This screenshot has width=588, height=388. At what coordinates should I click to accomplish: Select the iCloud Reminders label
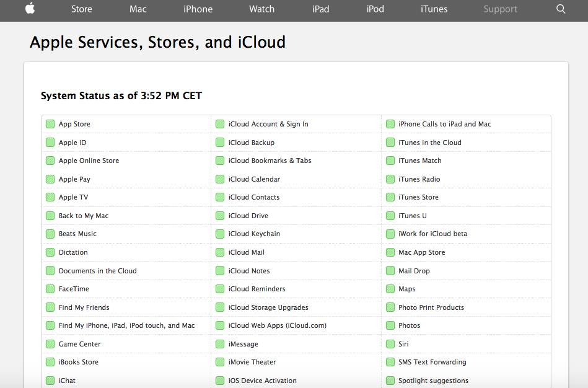pyautogui.click(x=257, y=289)
